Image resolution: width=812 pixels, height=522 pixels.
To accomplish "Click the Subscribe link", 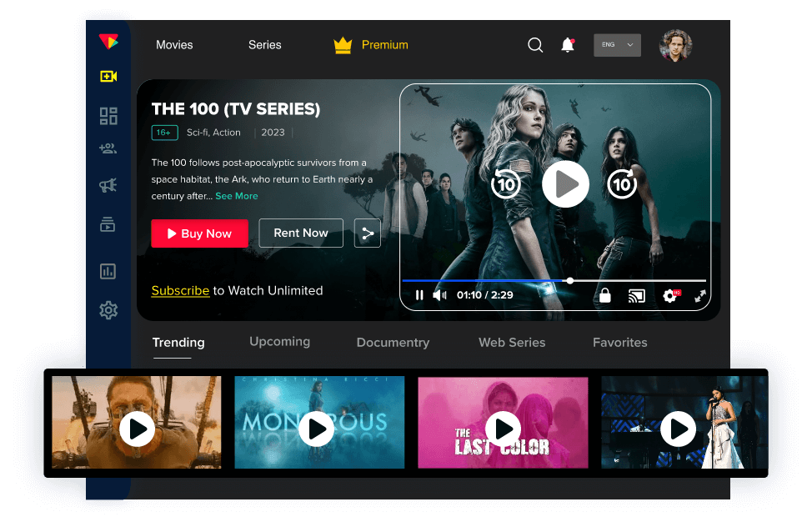I will [180, 291].
